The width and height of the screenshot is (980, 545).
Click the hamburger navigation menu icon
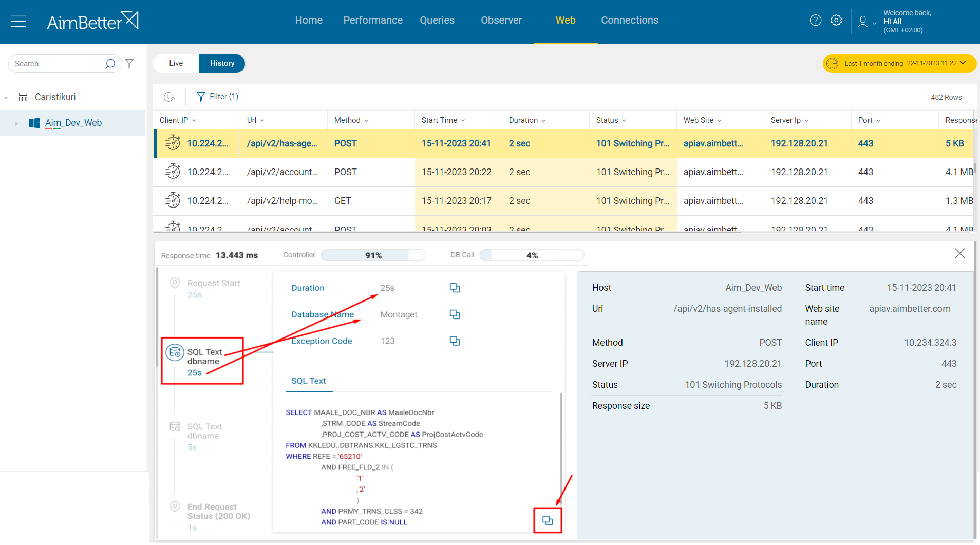[18, 21]
